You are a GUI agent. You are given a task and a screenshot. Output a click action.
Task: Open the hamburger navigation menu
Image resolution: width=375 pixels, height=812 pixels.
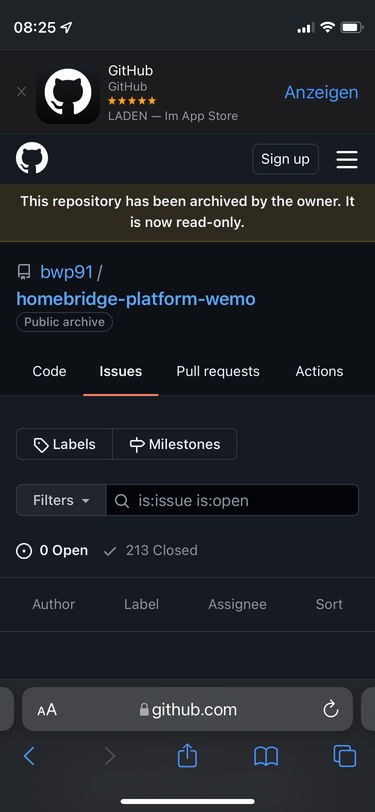tap(347, 159)
